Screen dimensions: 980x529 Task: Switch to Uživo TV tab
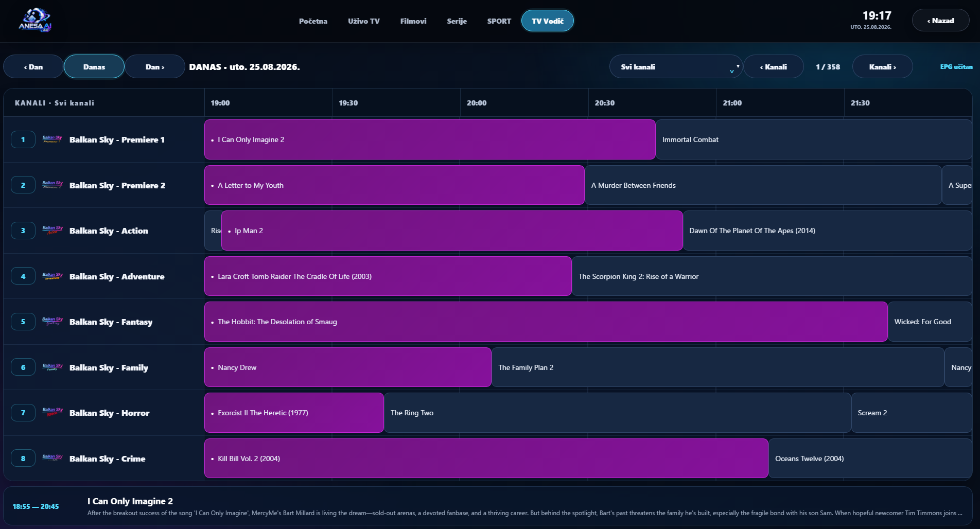(364, 21)
